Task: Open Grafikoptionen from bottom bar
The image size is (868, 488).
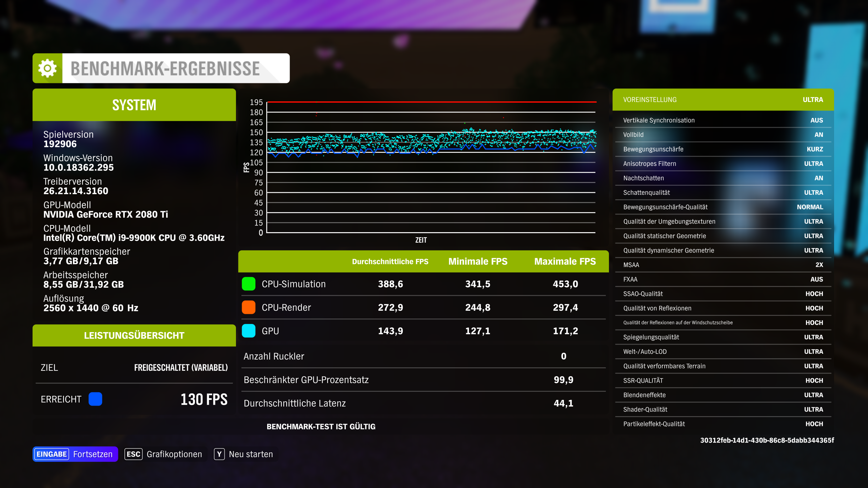Action: point(174,454)
